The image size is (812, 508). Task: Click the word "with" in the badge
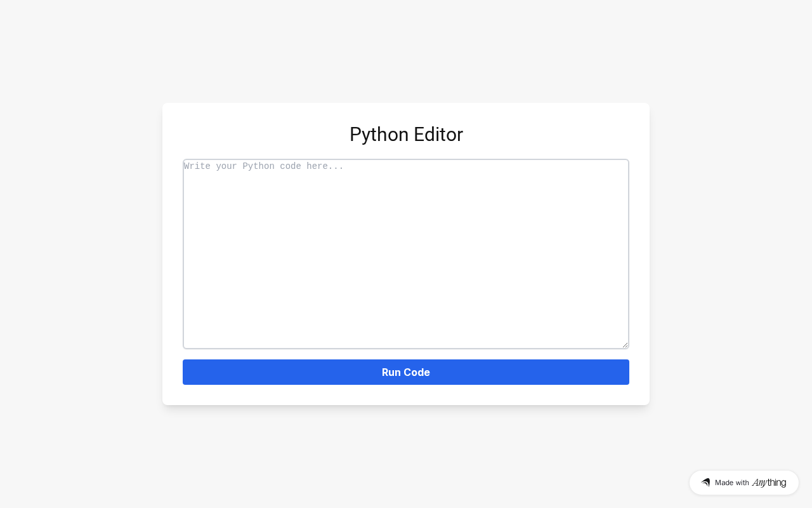pyautogui.click(x=742, y=483)
